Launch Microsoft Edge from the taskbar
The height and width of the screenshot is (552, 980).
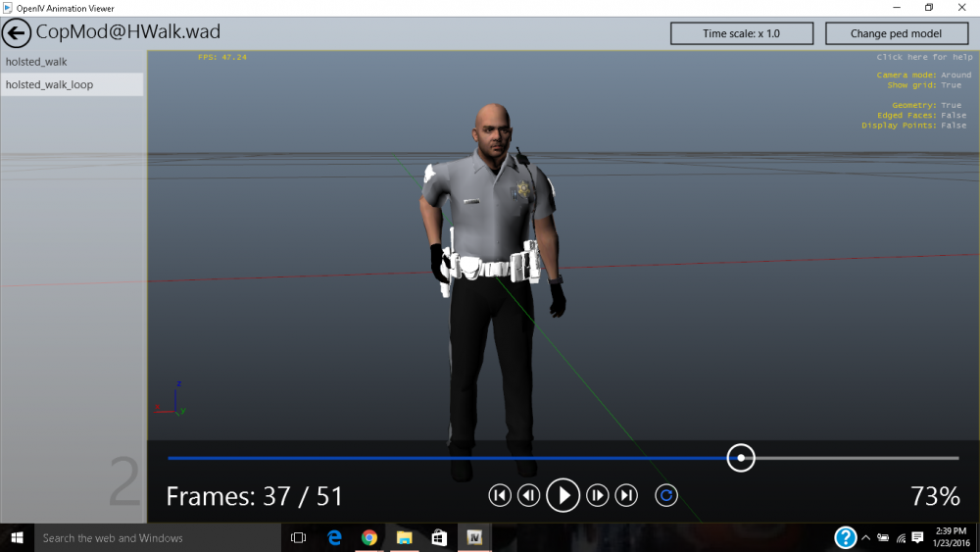pos(334,537)
